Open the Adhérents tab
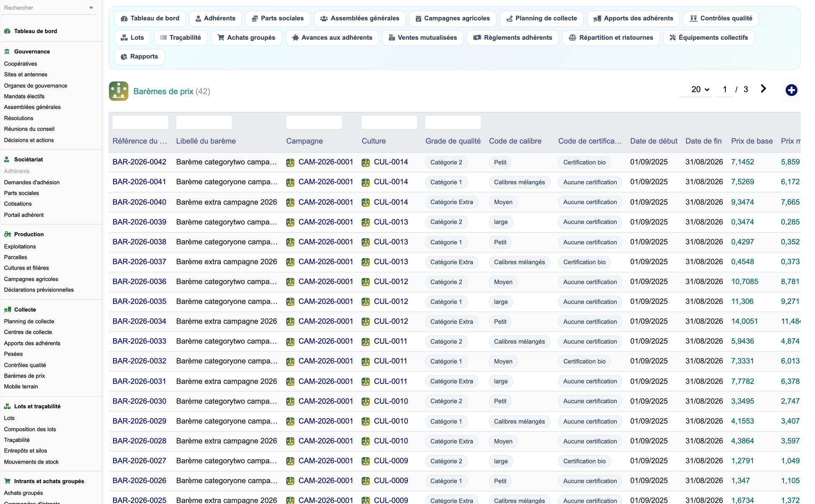The image size is (815, 504). tap(215, 18)
